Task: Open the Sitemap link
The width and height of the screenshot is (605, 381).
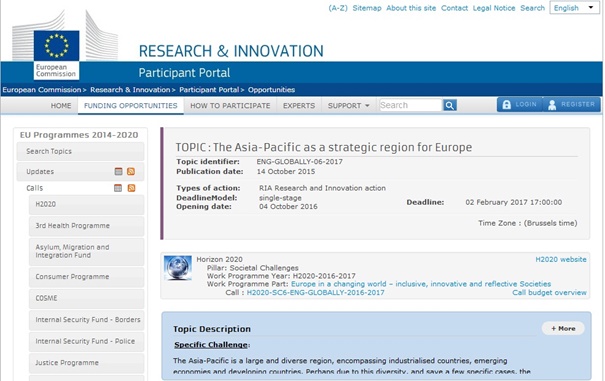Action: pyautogui.click(x=367, y=8)
